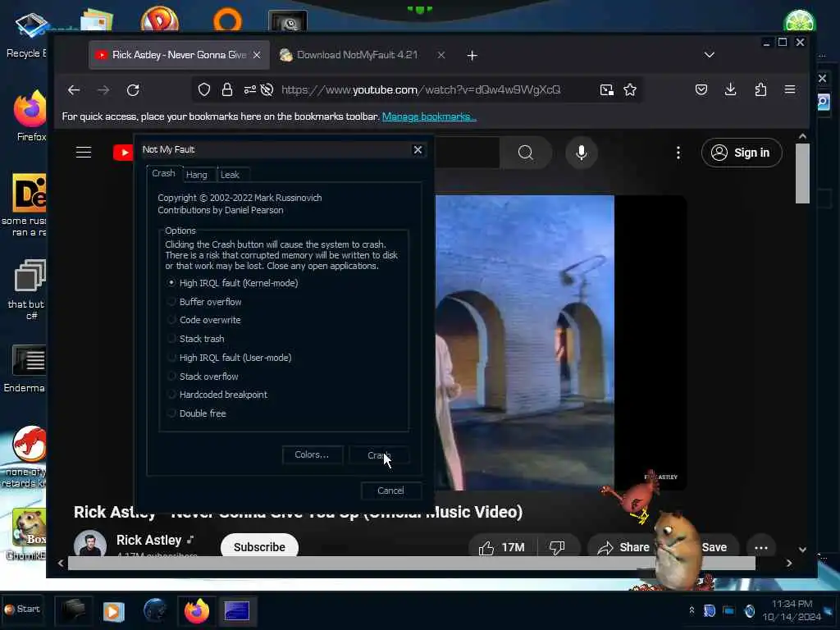Viewport: 840px width, 630px height.
Task: Open Firefox application hamburger menu
Action: [790, 89]
